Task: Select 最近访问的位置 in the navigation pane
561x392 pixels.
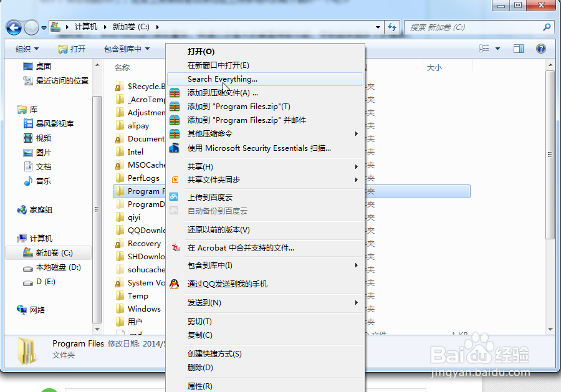Action: [56, 81]
